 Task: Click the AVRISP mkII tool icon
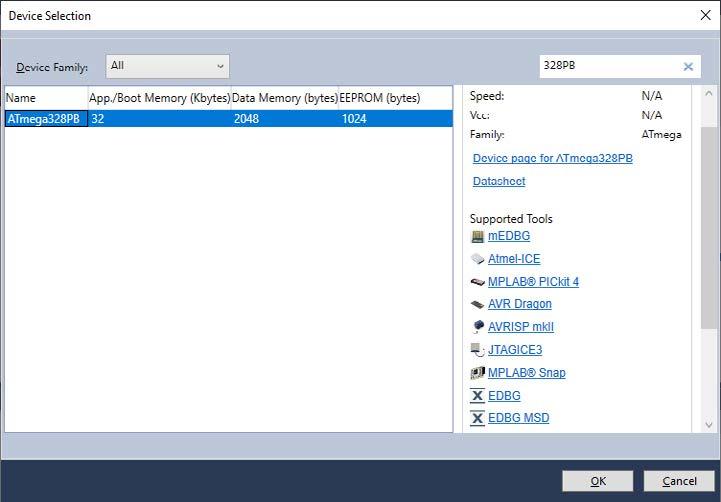pos(477,327)
